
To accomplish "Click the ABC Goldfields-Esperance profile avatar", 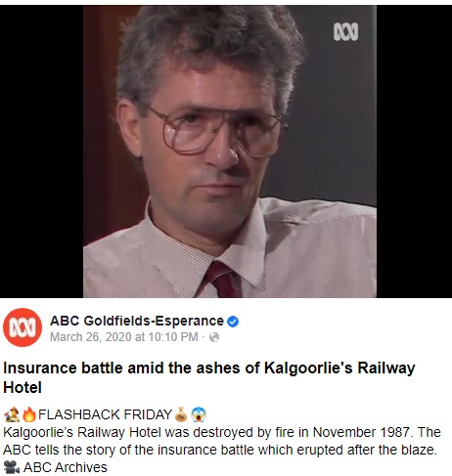I will (x=23, y=327).
